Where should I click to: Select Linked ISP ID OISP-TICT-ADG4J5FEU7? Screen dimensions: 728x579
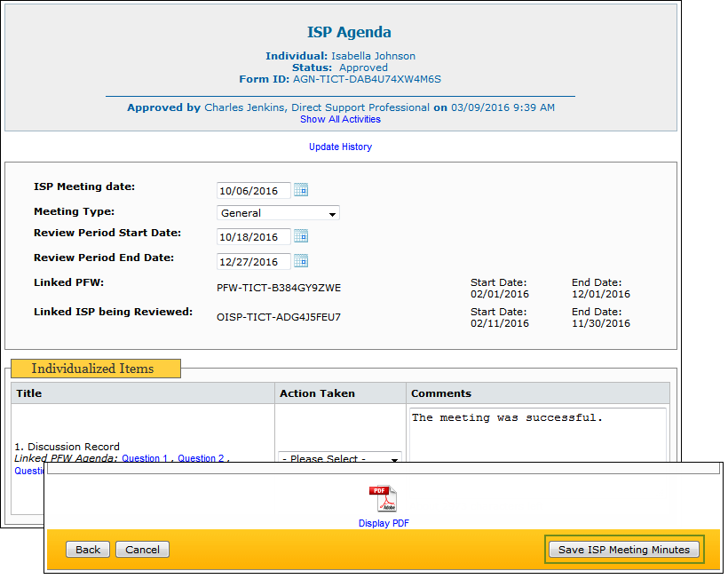(x=279, y=317)
